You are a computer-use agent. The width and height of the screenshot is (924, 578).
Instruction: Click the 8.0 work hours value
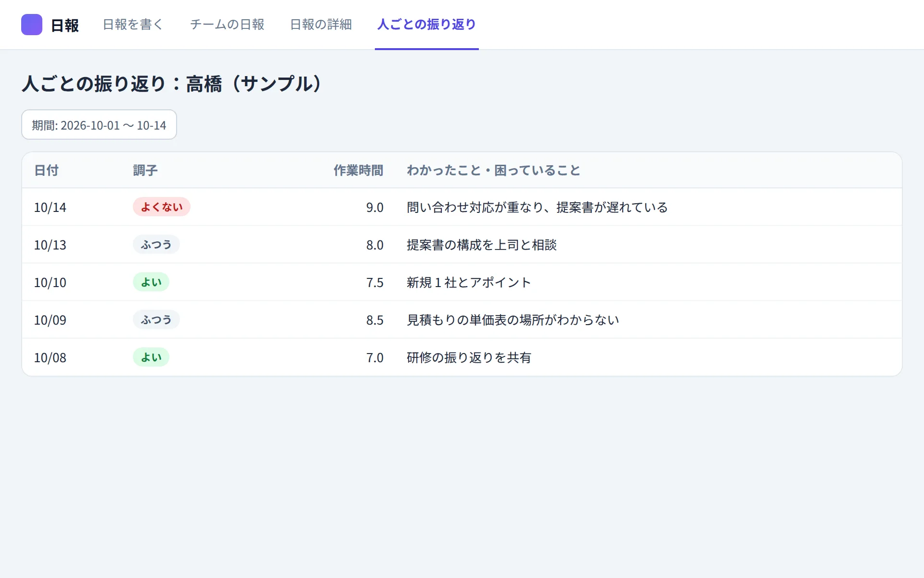click(375, 245)
